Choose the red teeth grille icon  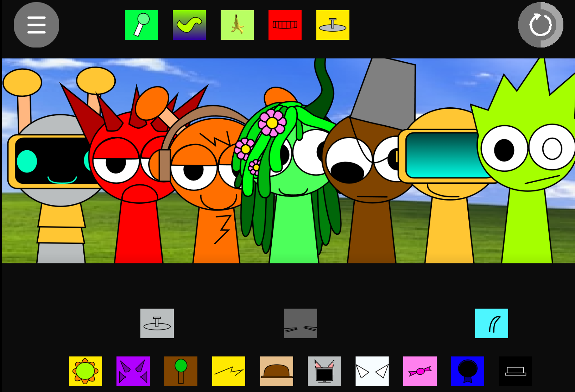[x=285, y=25]
